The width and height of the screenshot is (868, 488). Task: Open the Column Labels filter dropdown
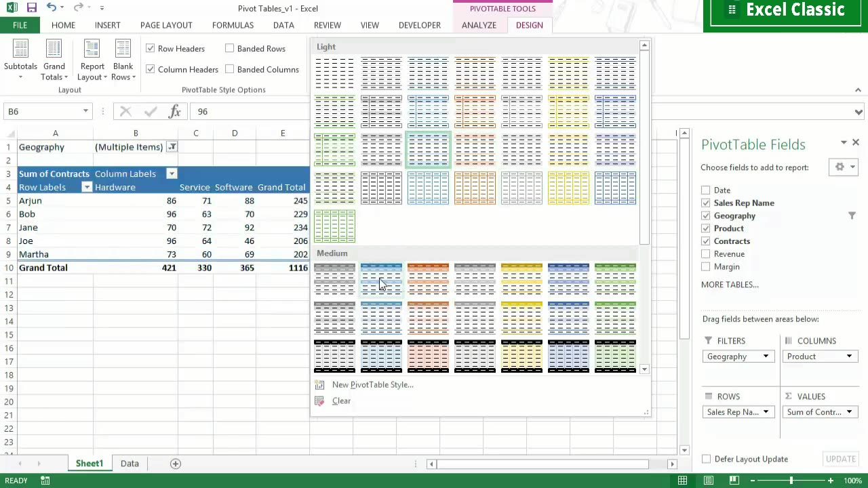pos(172,174)
